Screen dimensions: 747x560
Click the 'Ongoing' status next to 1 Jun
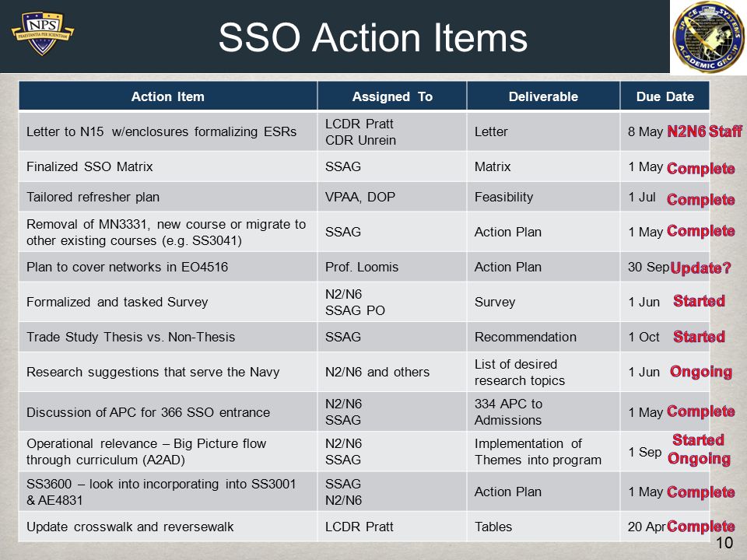point(701,372)
